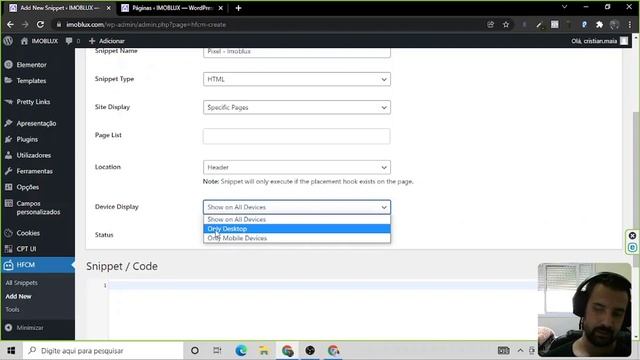The image size is (640, 360).
Task: Click the WordPress logo in the admin bar
Action: click(8, 41)
